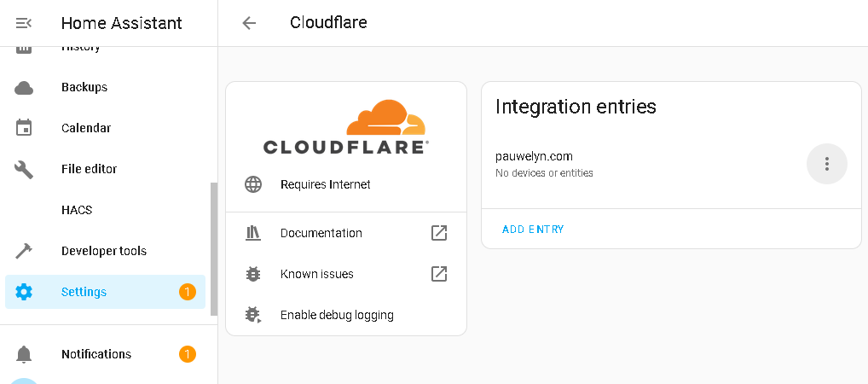Click the Settings notification badge
Viewport: 868px width, 384px height.
(x=187, y=292)
